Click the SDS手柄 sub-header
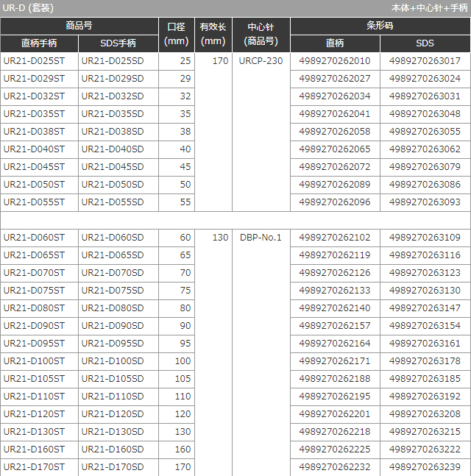Image resolution: width=471 pixels, height=476 pixels. [118, 43]
